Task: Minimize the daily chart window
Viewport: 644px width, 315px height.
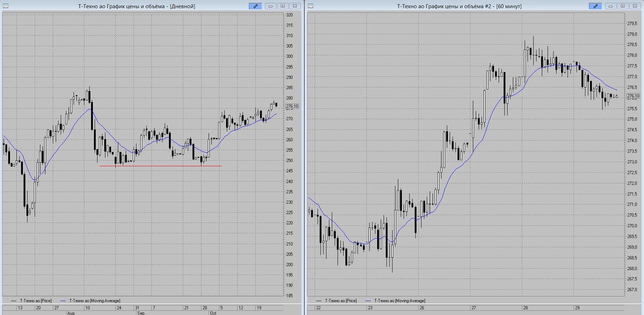Action: point(271,6)
